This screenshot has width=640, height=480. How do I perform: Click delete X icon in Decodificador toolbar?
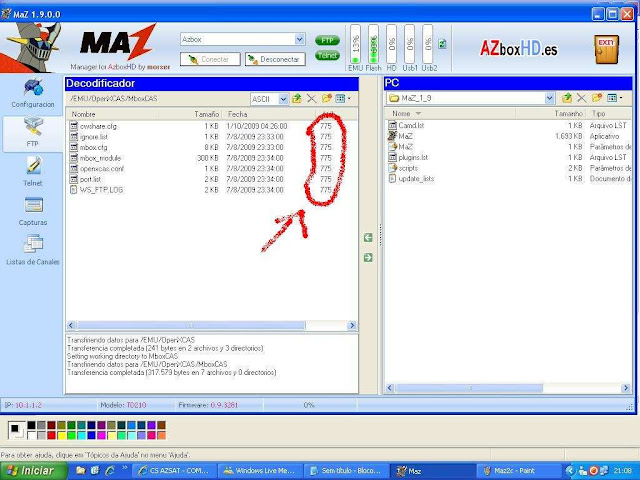tap(311, 98)
